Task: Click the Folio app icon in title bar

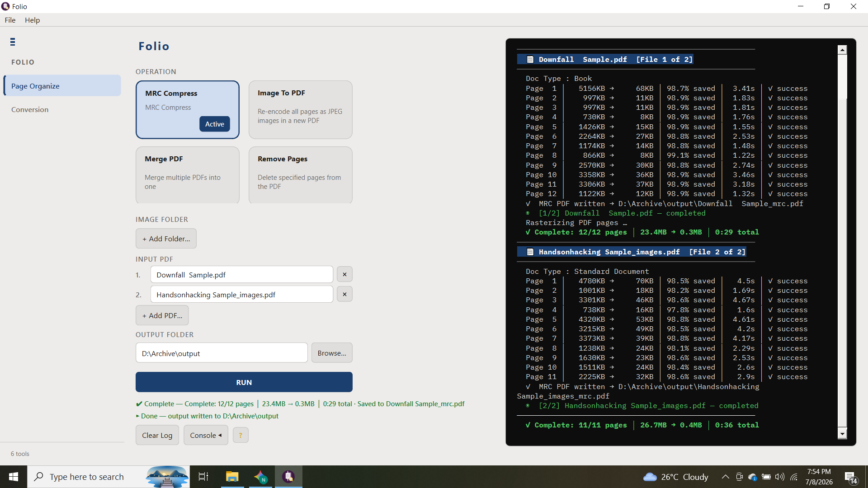Action: click(x=5, y=6)
